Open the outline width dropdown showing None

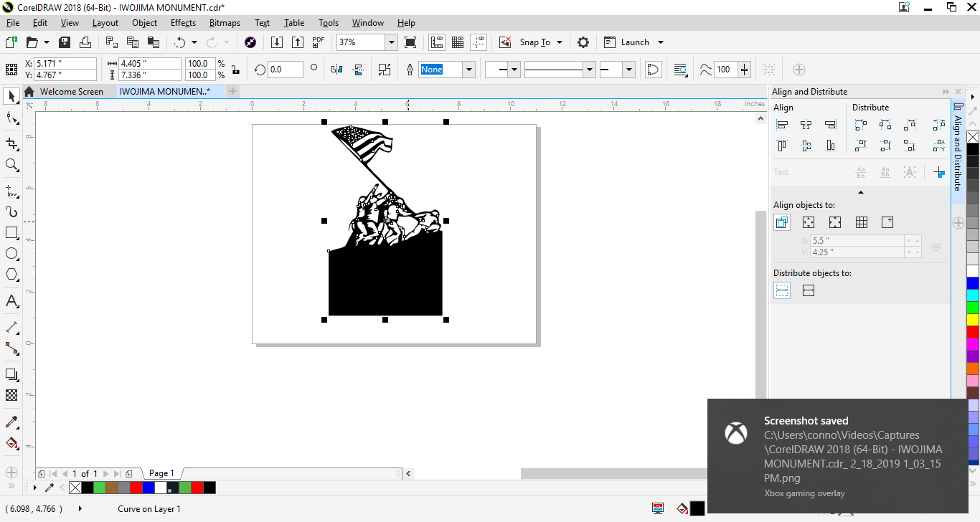[469, 70]
